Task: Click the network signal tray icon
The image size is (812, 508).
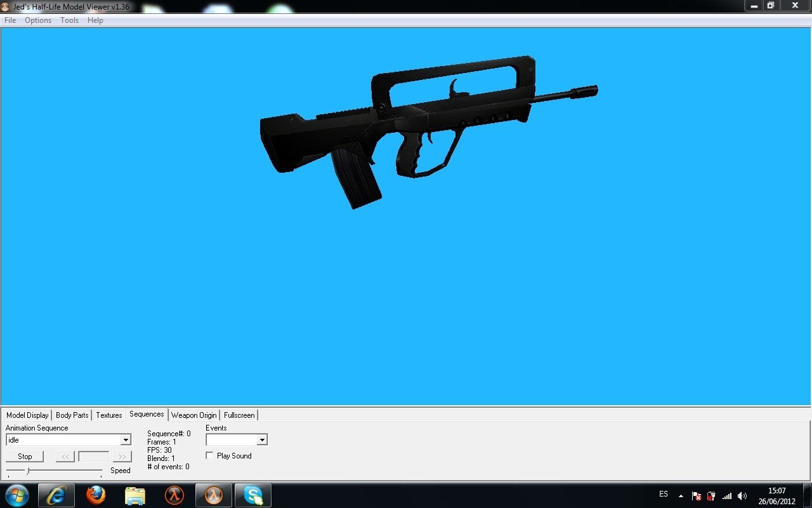Action: click(x=727, y=496)
